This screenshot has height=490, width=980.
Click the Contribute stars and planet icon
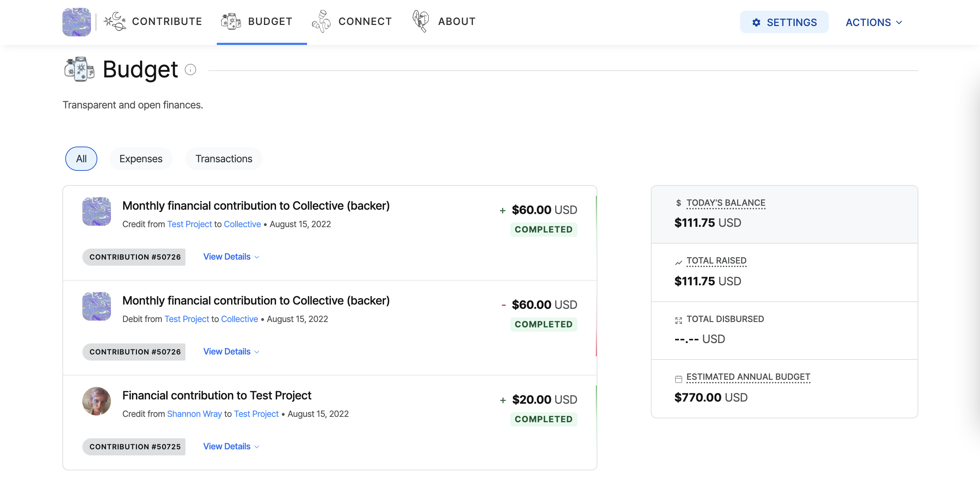[114, 21]
